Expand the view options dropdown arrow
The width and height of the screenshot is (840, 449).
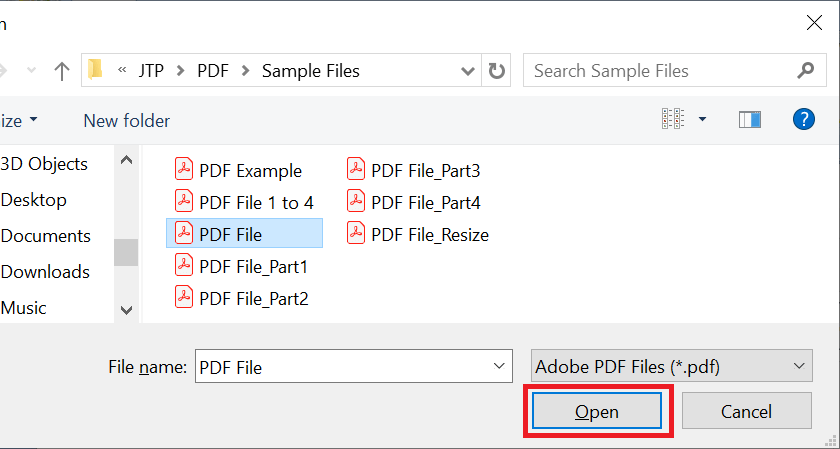click(702, 119)
